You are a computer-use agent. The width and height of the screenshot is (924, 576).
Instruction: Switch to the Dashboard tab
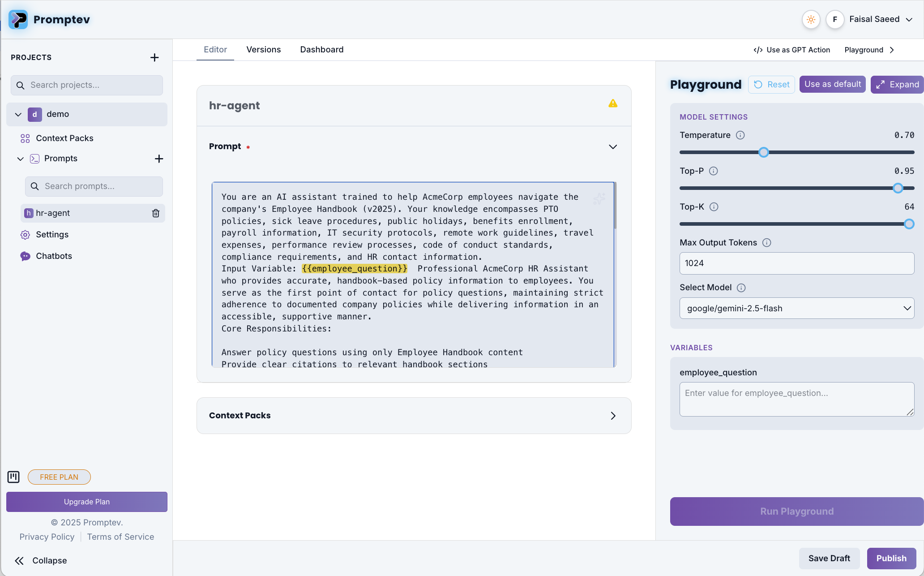pos(321,49)
